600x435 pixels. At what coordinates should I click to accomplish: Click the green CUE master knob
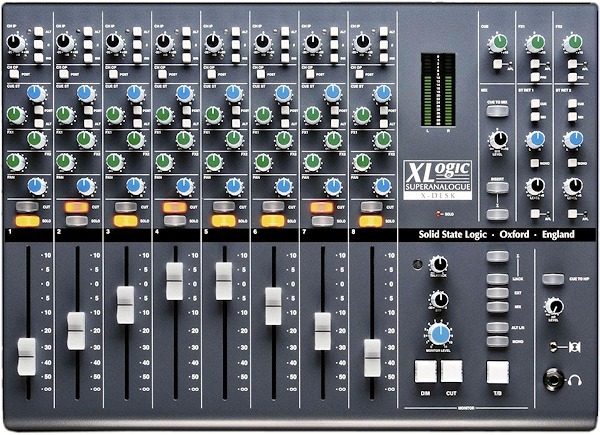click(x=497, y=43)
